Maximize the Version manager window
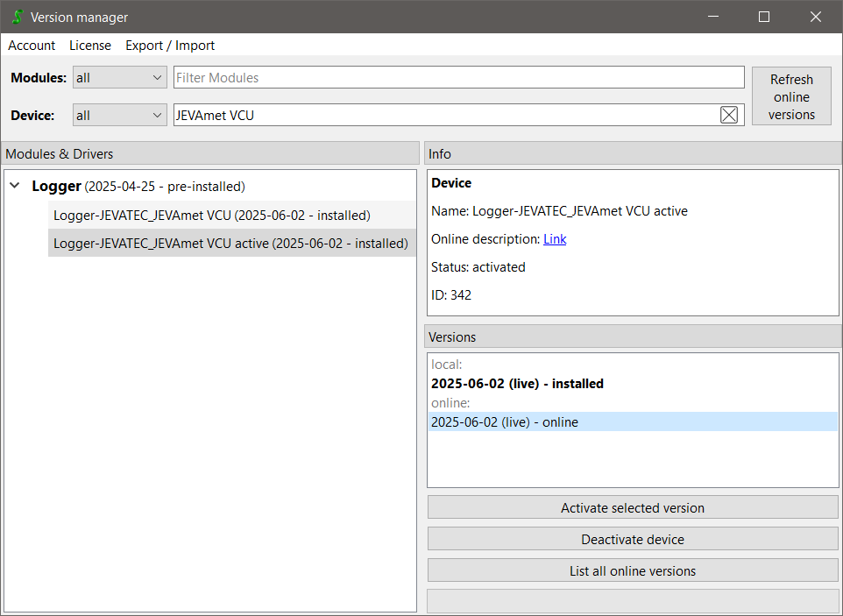The image size is (843, 616). tap(764, 17)
